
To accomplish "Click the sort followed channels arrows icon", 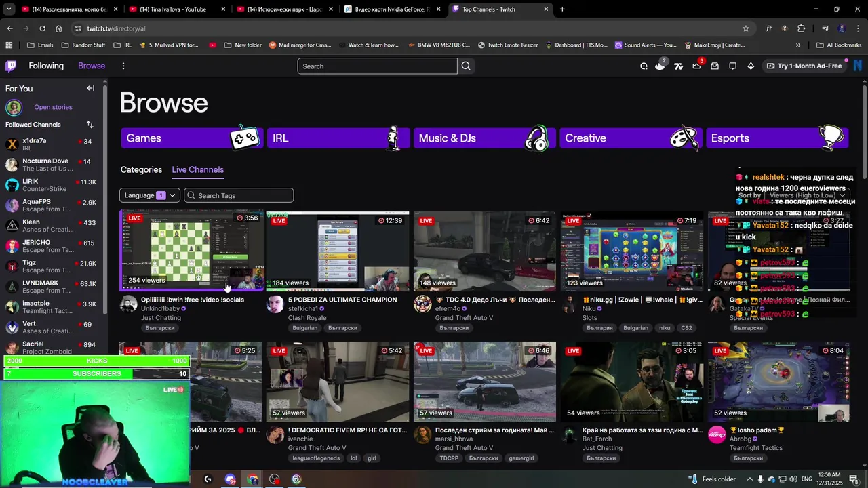I will click(x=90, y=125).
